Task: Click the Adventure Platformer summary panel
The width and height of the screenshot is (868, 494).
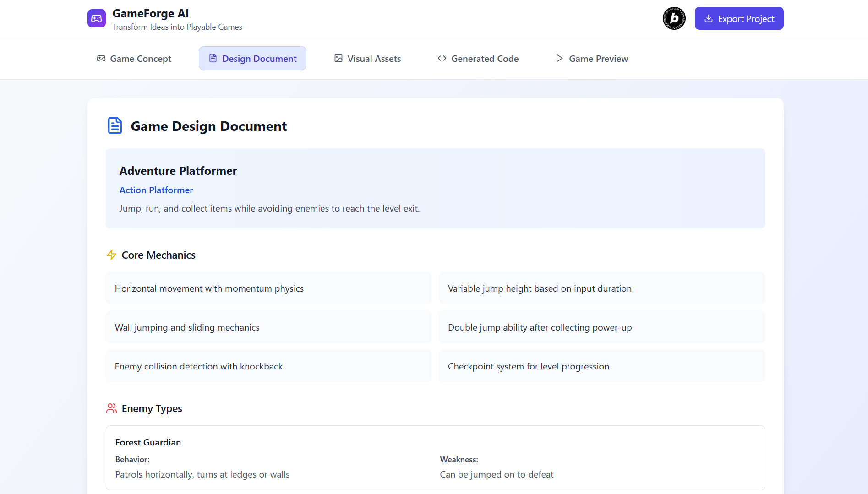Action: pyautogui.click(x=435, y=188)
